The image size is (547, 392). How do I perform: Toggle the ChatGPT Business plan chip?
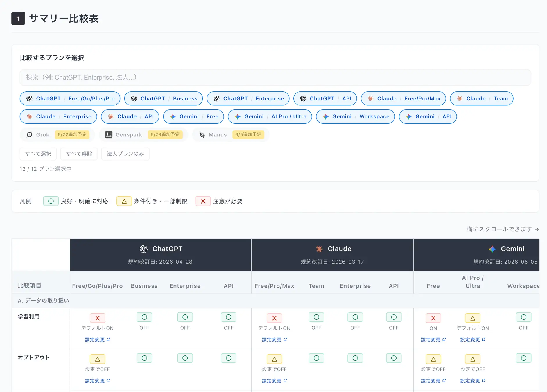click(164, 98)
